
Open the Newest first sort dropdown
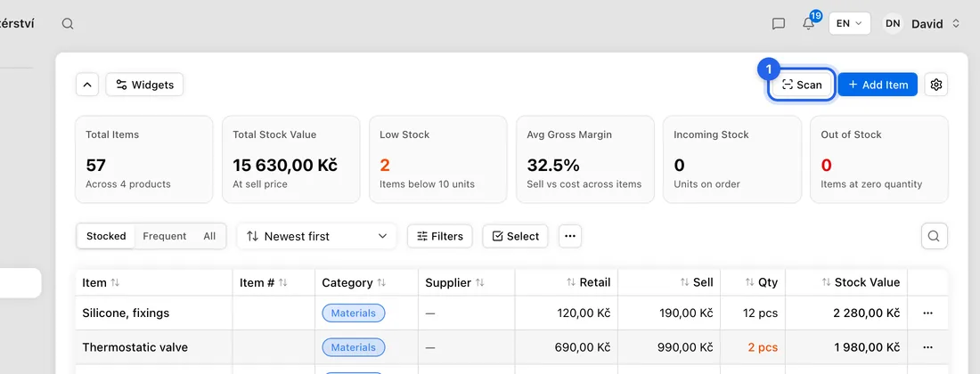tap(316, 236)
